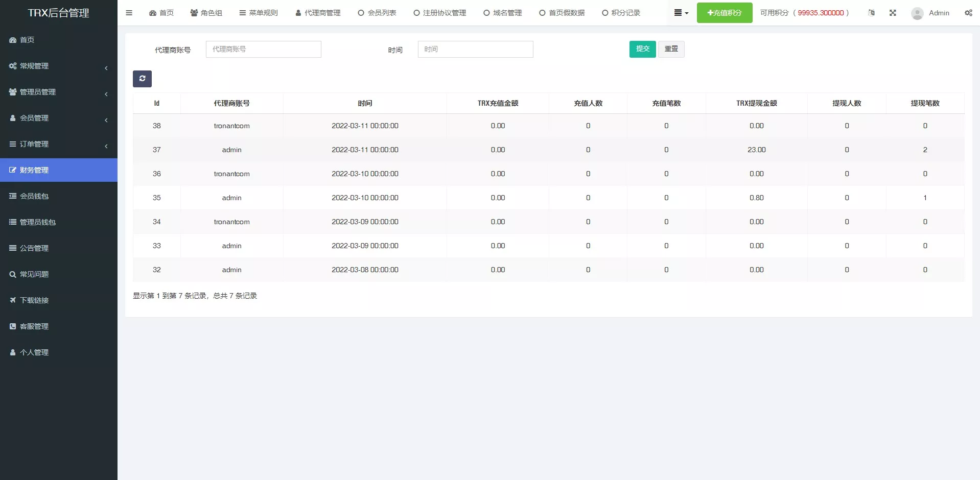The height and width of the screenshot is (480, 980).
Task: Click the 重置 reset button
Action: tap(671, 49)
